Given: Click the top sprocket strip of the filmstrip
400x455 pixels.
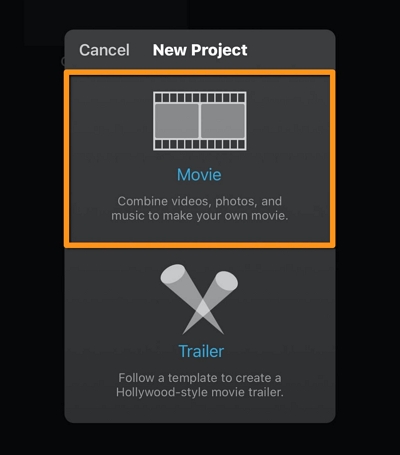Looking at the screenshot, I should [x=200, y=98].
